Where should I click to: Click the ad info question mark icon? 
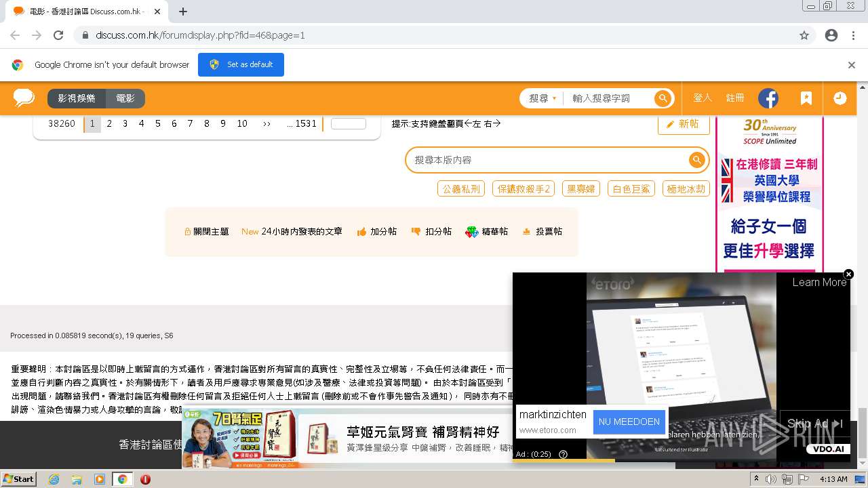coord(563,454)
